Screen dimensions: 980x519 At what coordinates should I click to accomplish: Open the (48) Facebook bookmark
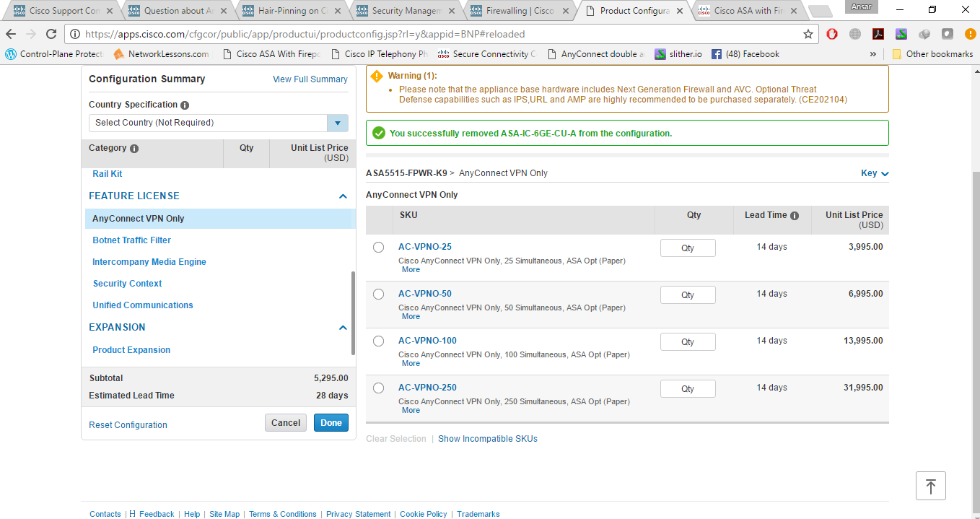click(x=745, y=54)
